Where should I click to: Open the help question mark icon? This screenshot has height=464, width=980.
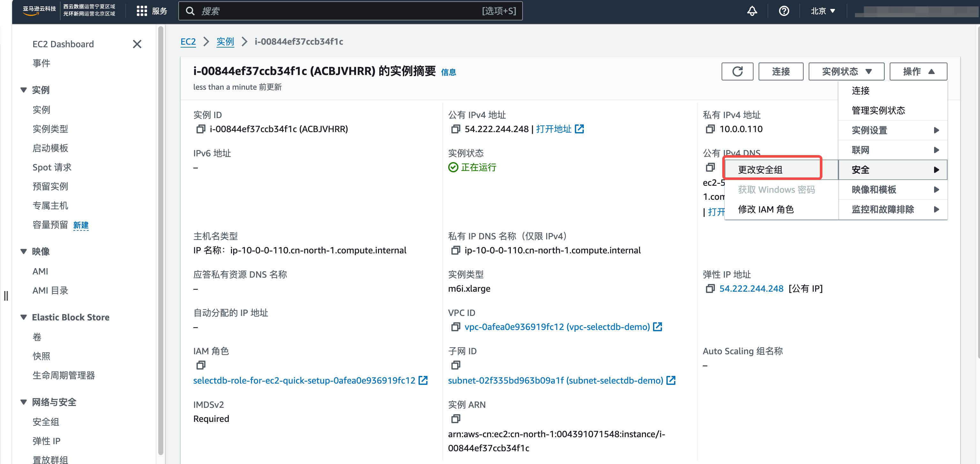click(x=784, y=11)
